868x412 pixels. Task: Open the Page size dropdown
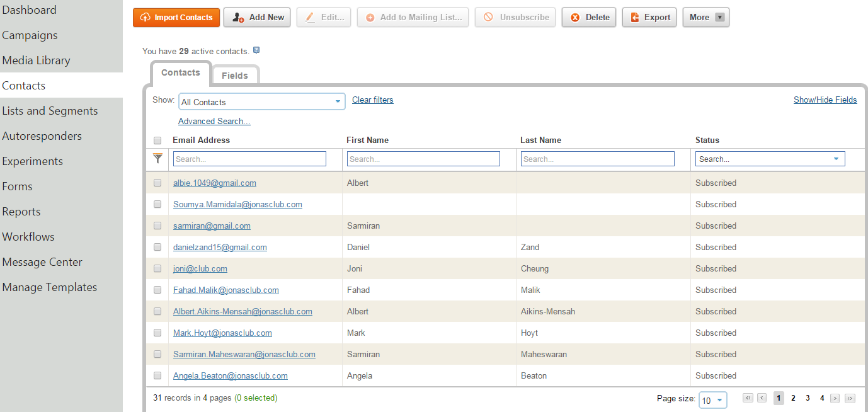pos(713,401)
